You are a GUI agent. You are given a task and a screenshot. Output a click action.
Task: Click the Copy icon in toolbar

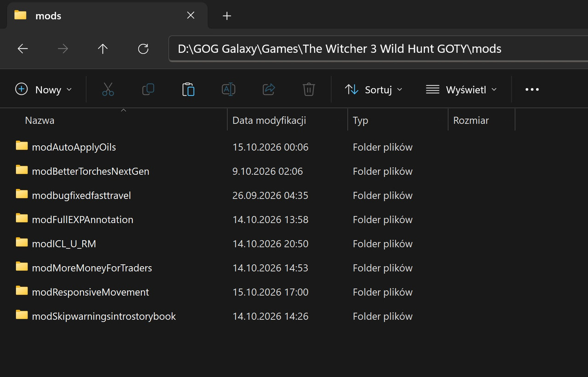(148, 89)
